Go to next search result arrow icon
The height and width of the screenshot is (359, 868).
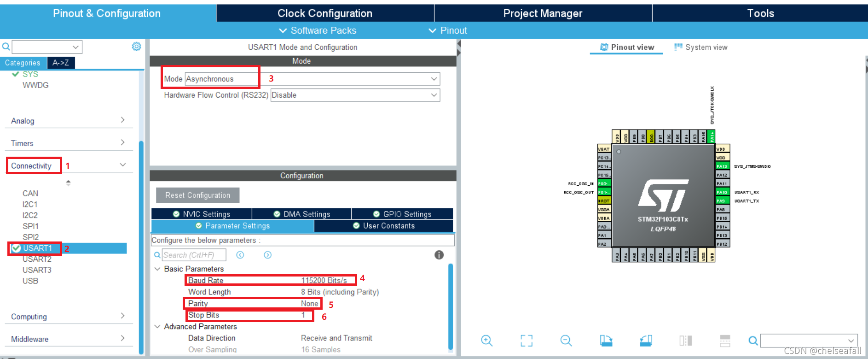268,255
